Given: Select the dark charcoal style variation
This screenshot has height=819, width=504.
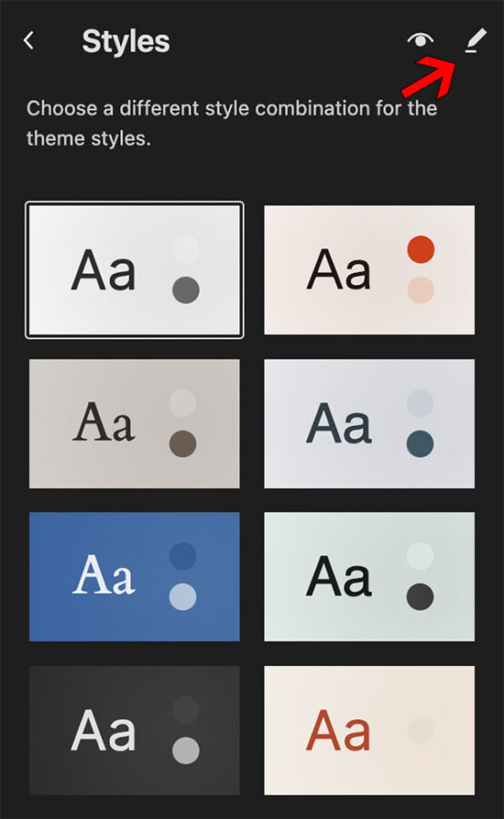Looking at the screenshot, I should (135, 730).
